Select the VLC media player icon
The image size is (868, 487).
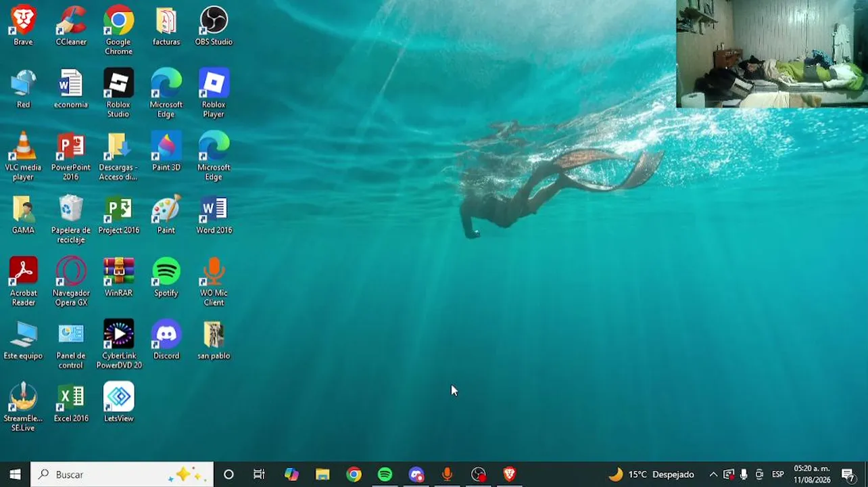23,156
